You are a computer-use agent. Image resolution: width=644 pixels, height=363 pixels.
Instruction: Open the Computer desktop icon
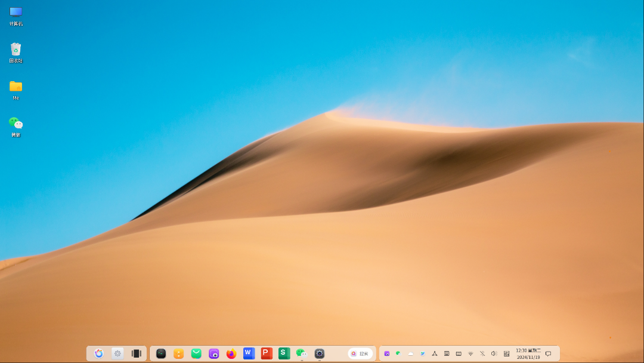[x=16, y=17]
